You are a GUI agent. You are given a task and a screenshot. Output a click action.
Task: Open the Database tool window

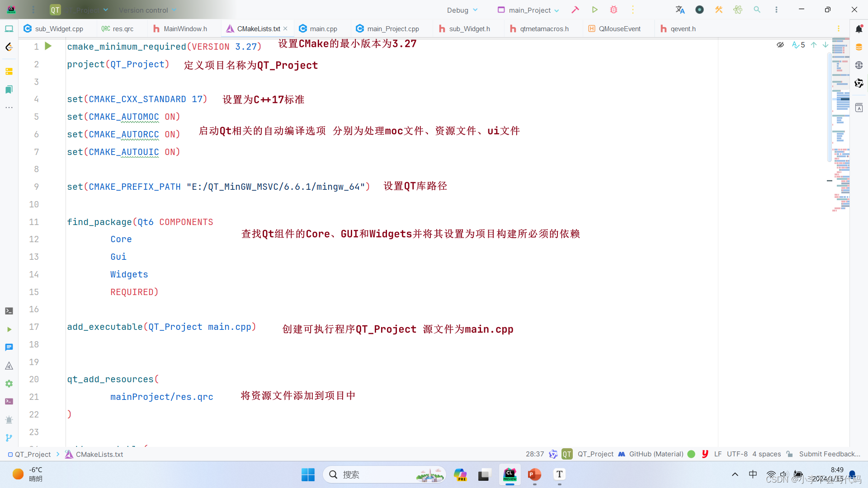tap(859, 47)
